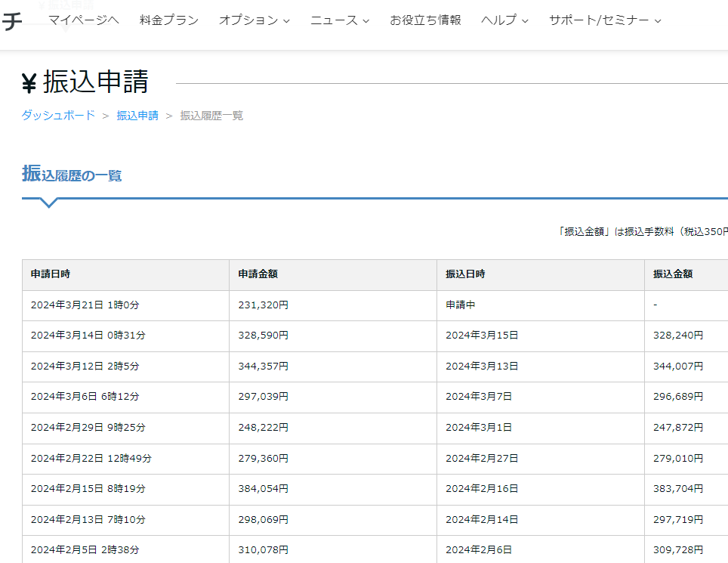Click the ダッシュボード breadcrumb link
728x563 pixels.
tap(58, 115)
